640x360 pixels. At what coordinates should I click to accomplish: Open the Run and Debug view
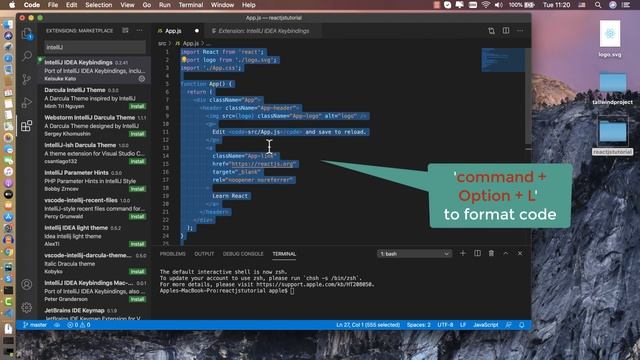[27, 102]
